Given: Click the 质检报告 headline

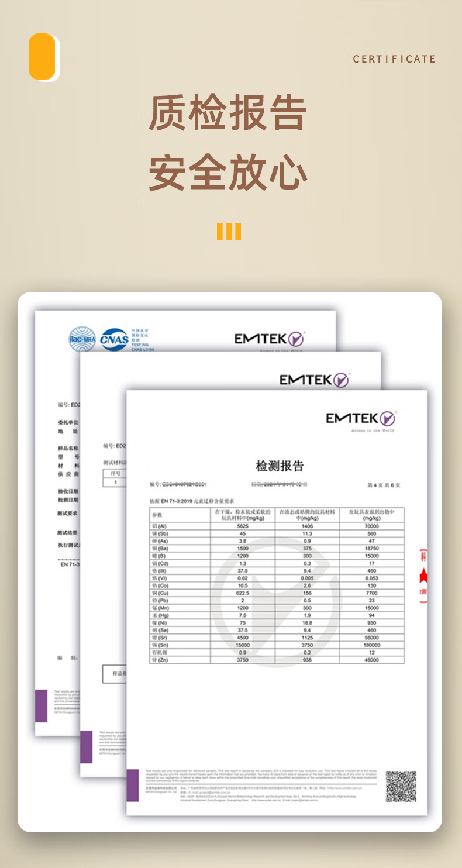Looking at the screenshot, I should 228,114.
